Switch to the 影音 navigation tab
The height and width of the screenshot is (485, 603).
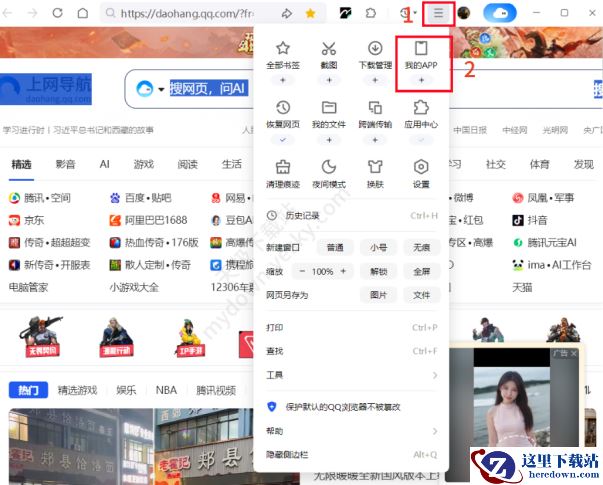65,165
